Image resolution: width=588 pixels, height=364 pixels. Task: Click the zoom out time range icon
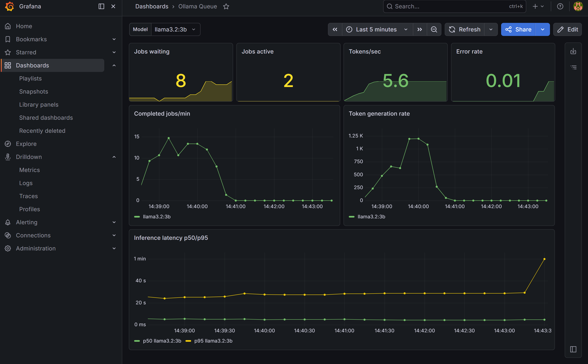coord(434,29)
